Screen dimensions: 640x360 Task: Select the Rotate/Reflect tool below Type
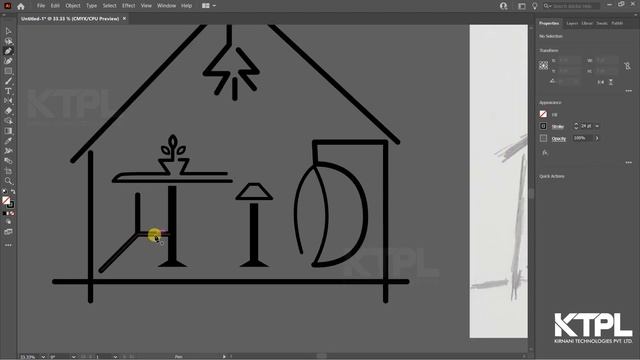point(8,101)
